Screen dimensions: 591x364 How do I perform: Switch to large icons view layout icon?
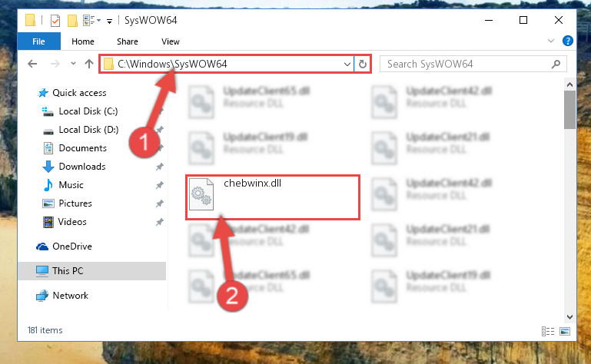(565, 331)
